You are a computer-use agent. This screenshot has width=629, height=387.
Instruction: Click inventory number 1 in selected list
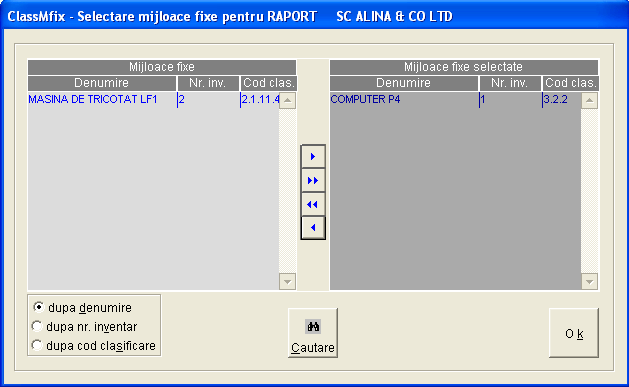pyautogui.click(x=510, y=99)
